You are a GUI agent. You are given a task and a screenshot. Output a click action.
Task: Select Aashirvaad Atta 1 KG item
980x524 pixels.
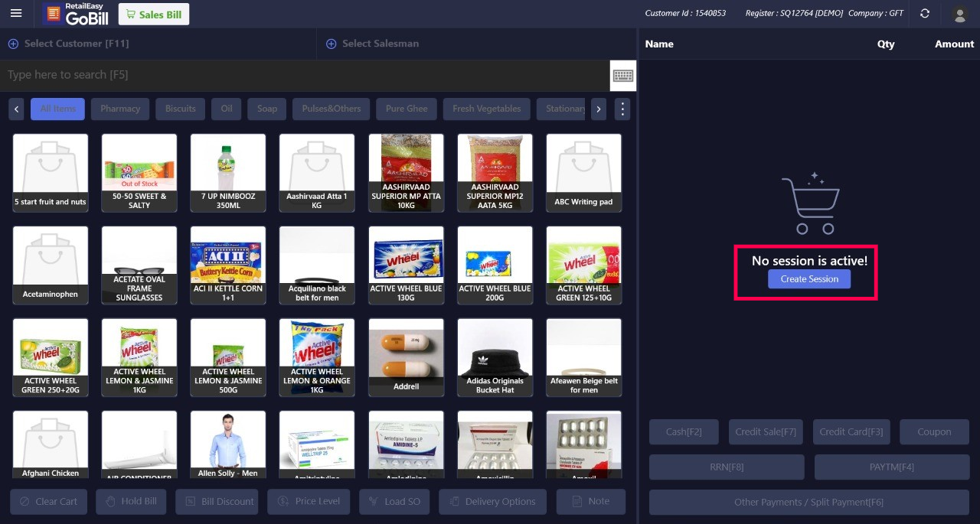(317, 173)
